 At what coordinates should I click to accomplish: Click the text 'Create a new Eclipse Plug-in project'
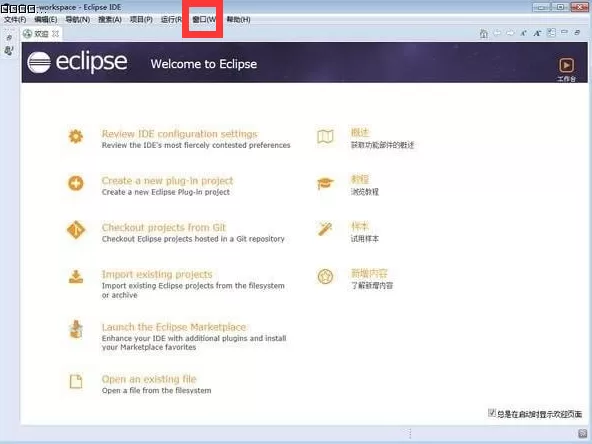(x=166, y=192)
